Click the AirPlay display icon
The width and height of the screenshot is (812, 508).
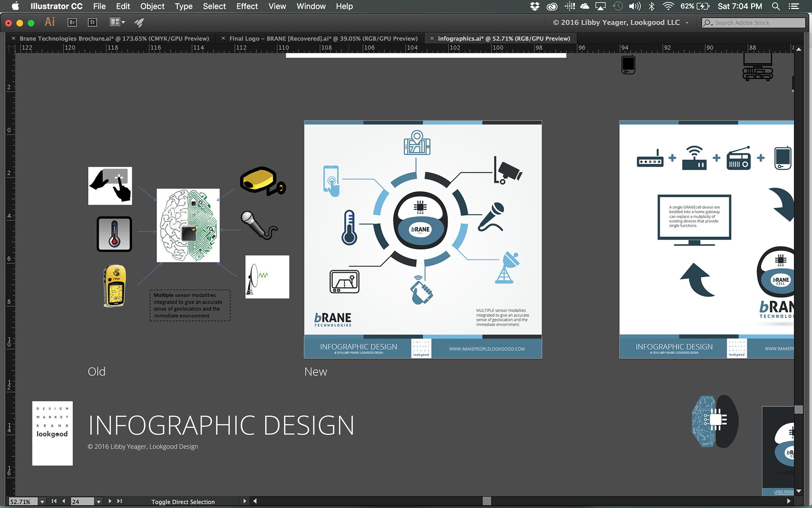point(601,6)
